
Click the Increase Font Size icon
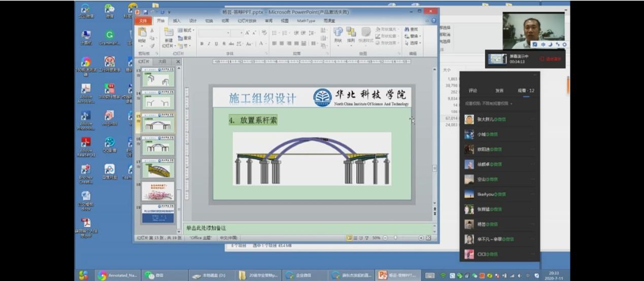pos(247,33)
